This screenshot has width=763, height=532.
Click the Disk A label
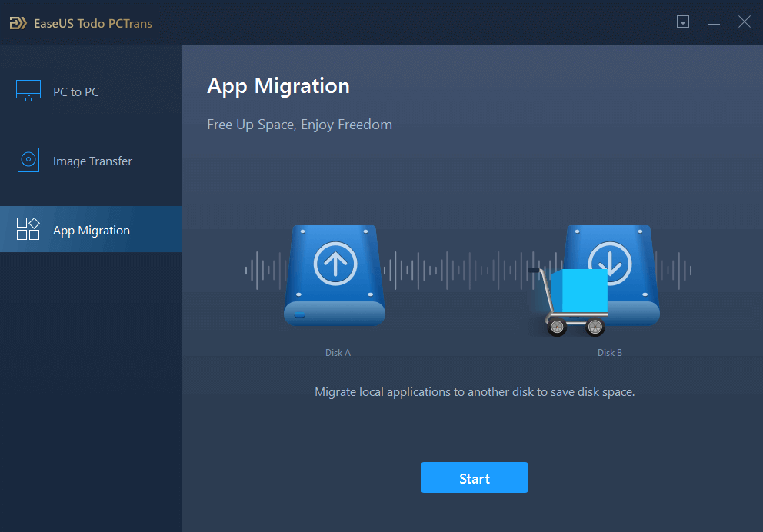coord(338,353)
